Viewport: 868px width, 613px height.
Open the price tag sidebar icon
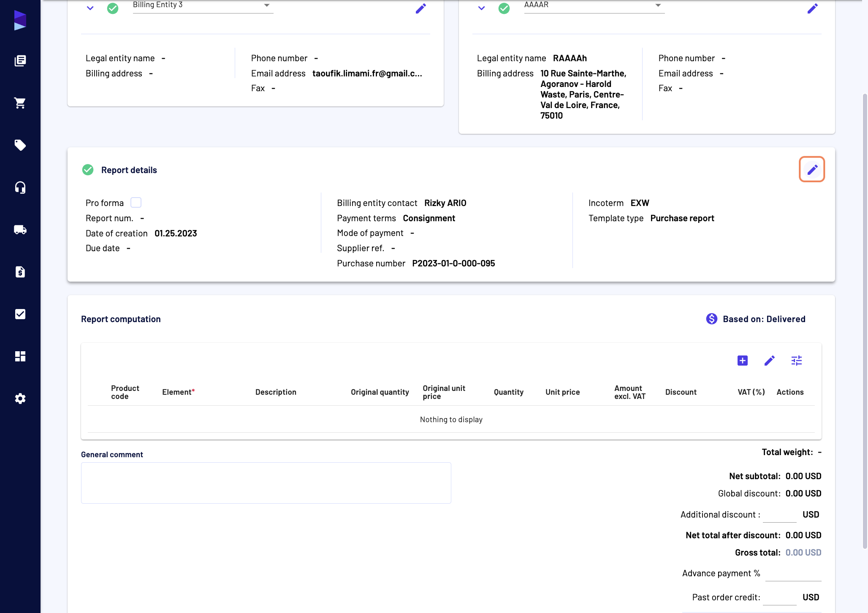(x=20, y=145)
